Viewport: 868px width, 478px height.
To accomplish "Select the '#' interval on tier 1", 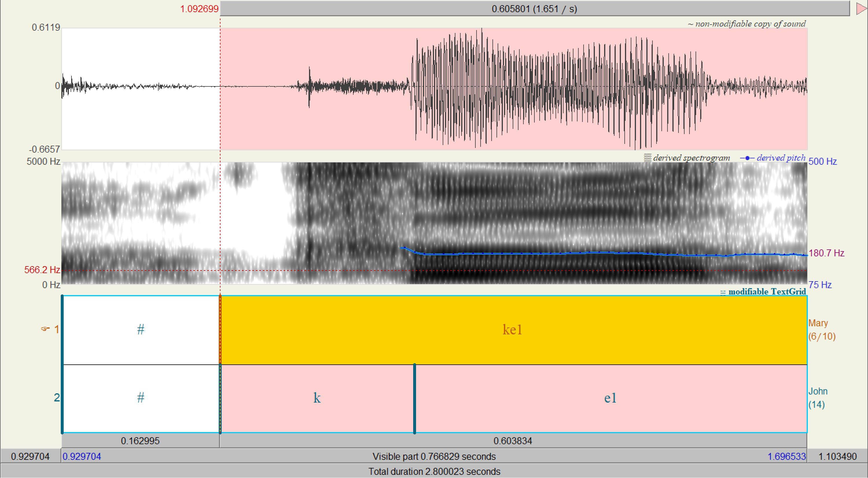I will pyautogui.click(x=141, y=330).
